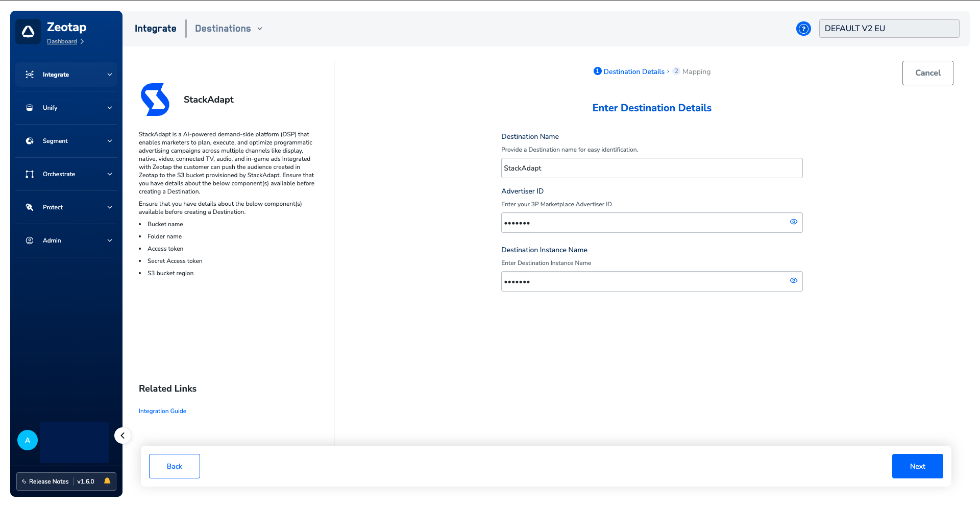
Task: Click the Zeotap logo icon
Action: click(28, 32)
